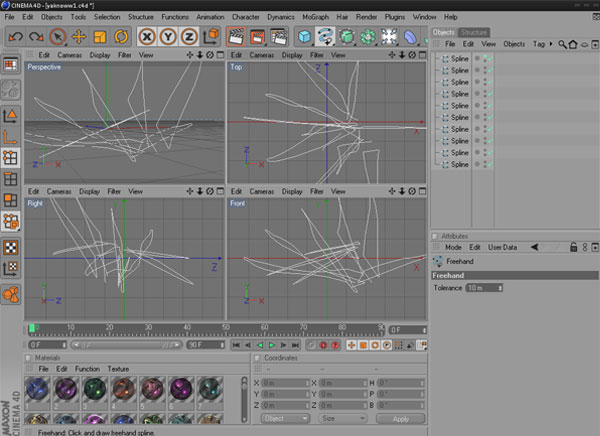Screen dimensions: 600x436
Task: Click the Object manager search icon
Action: pos(562,44)
